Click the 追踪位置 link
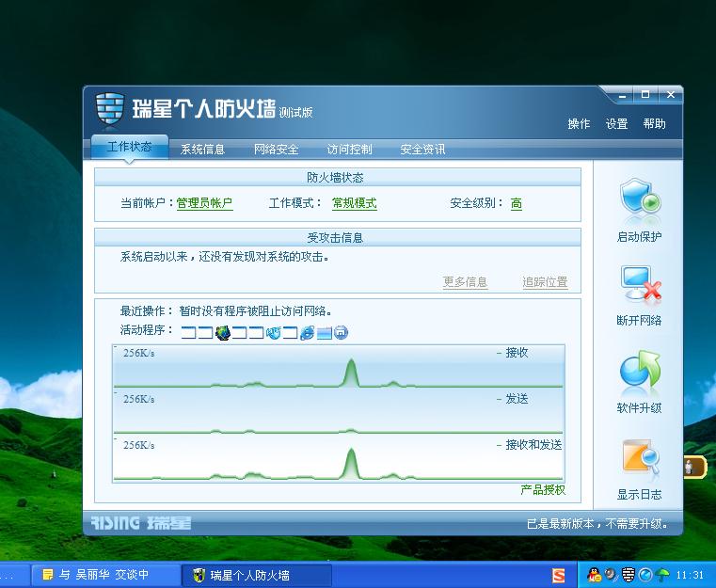The image size is (716, 588). (x=545, y=281)
